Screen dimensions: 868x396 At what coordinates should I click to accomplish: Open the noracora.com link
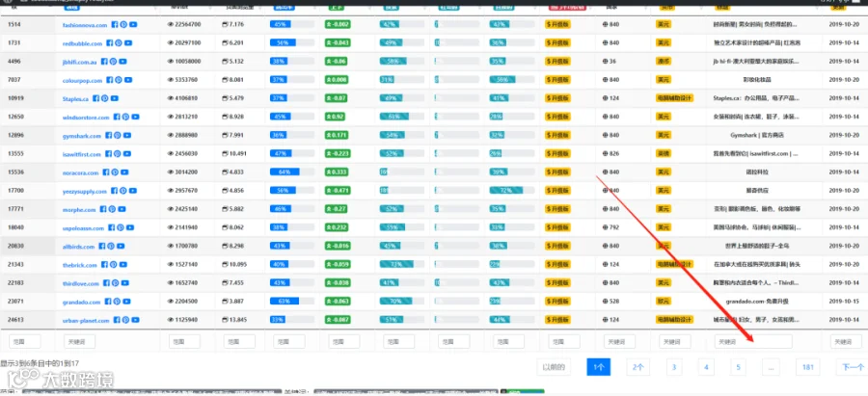(x=81, y=173)
